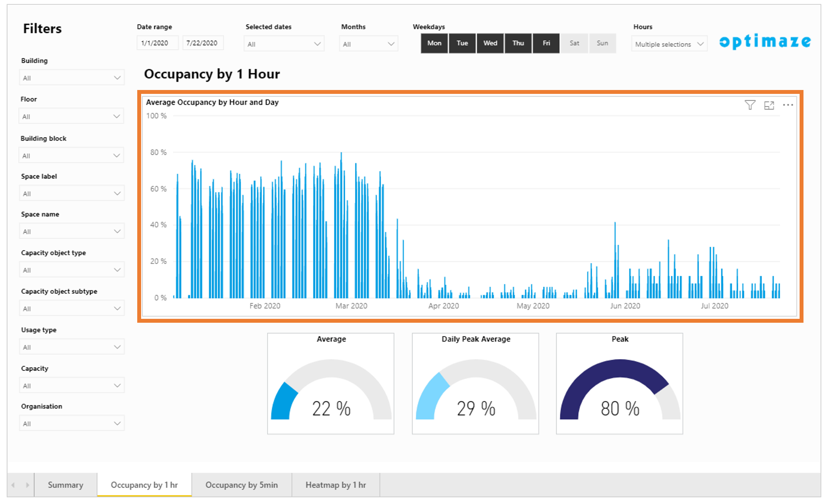Deselect the Wed weekday button
Viewport: 826px width, 504px height.
pos(490,43)
